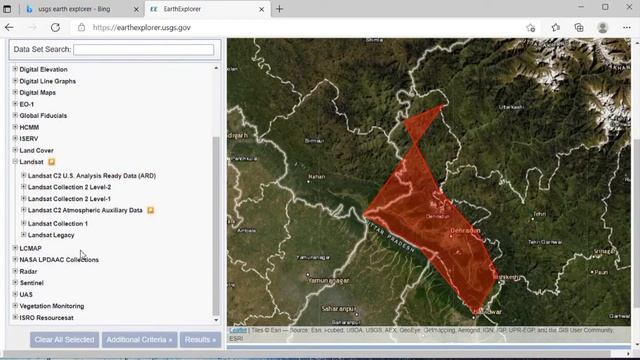The image size is (640, 360).
Task: Expand the HCMM category
Action: point(15,127)
